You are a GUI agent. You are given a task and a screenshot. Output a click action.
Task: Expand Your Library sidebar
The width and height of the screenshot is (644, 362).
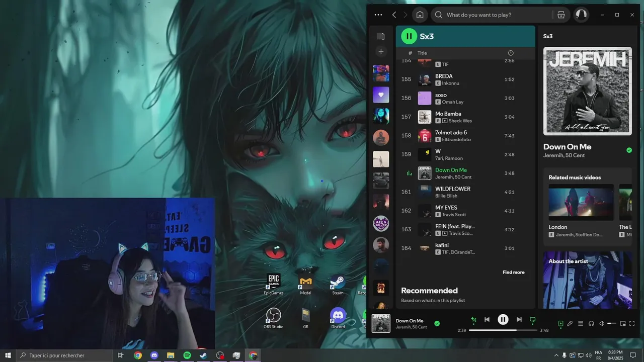click(381, 36)
